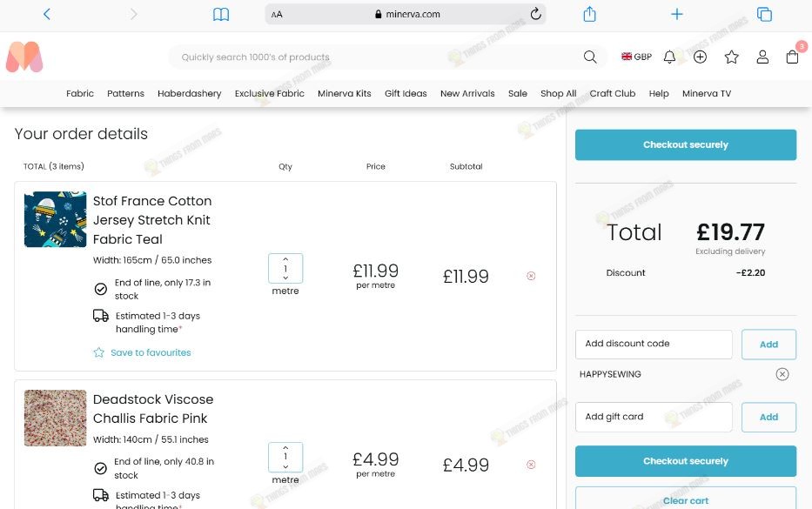Select Shop All in navigation
Image resolution: width=812 pixels, height=509 pixels.
[x=558, y=93]
